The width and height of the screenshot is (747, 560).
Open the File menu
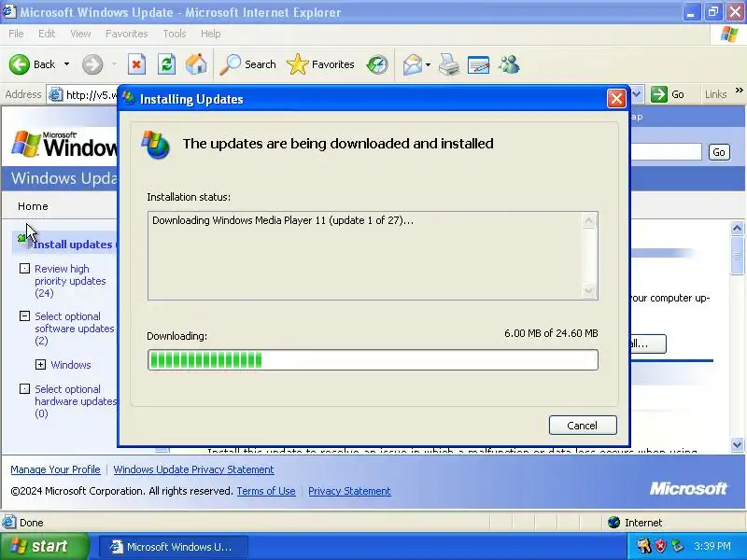(16, 34)
